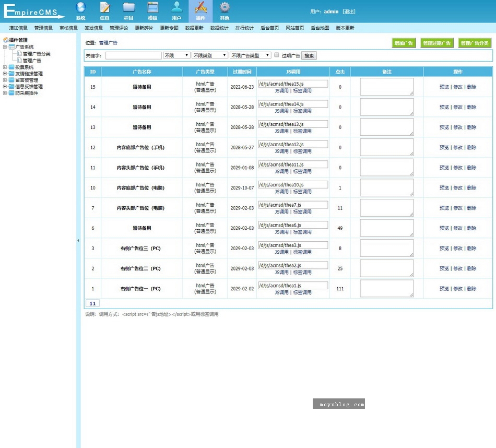Click the folder icon beside 友情链接管理

point(11,74)
